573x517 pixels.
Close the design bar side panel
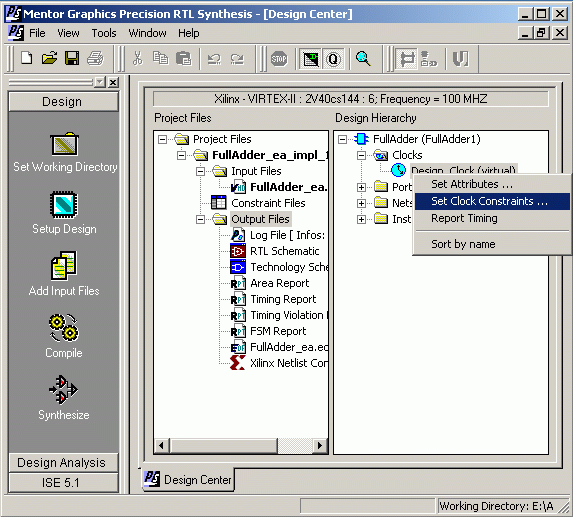pyautogui.click(x=113, y=83)
